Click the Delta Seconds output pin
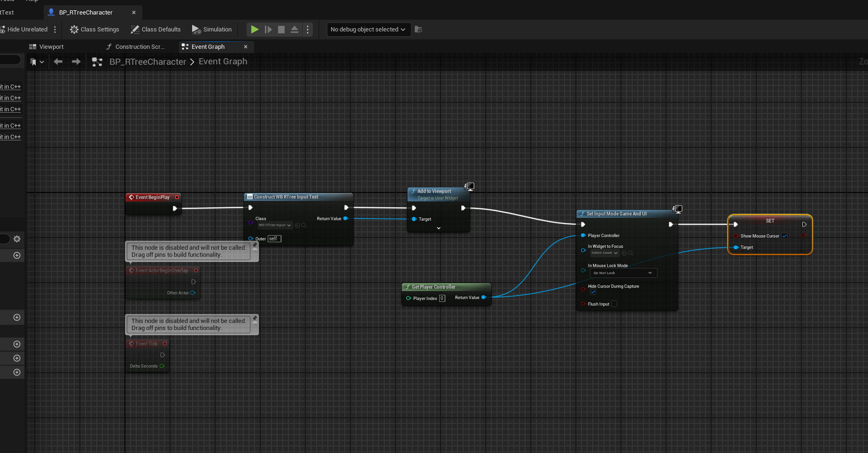Screen dimensions: 868x453 pyautogui.click(x=162, y=366)
